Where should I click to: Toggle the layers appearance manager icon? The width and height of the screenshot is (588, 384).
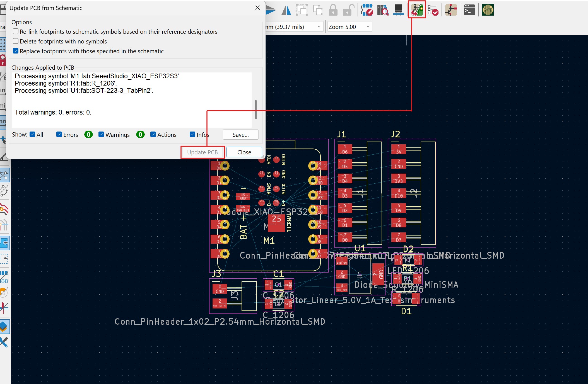pyautogui.click(x=4, y=327)
